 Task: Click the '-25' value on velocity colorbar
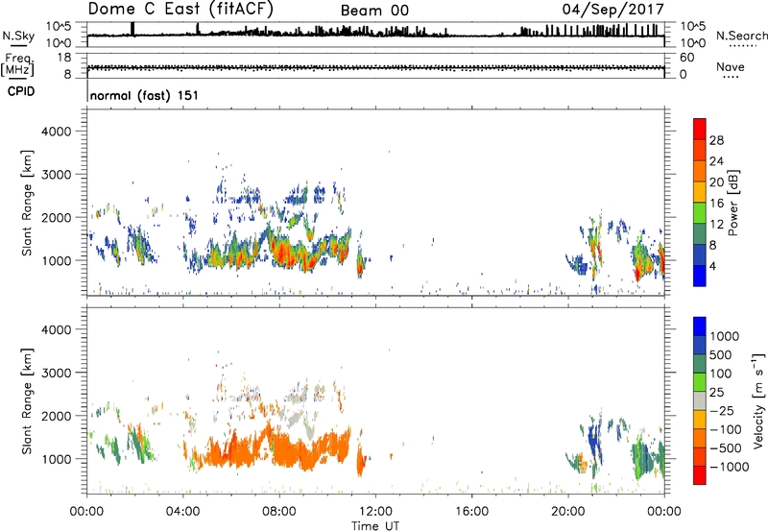click(722, 411)
